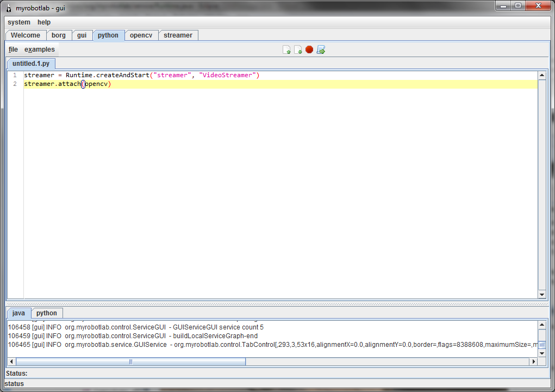
Task: Click console vertical scrollbar up arrow
Action: click(542, 325)
